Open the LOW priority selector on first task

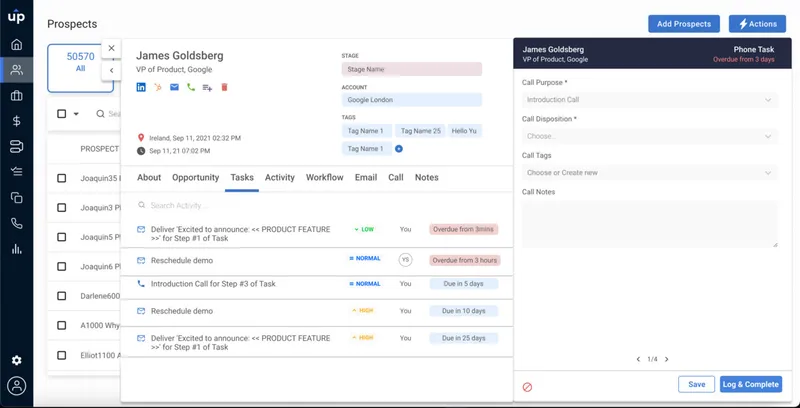click(364, 230)
